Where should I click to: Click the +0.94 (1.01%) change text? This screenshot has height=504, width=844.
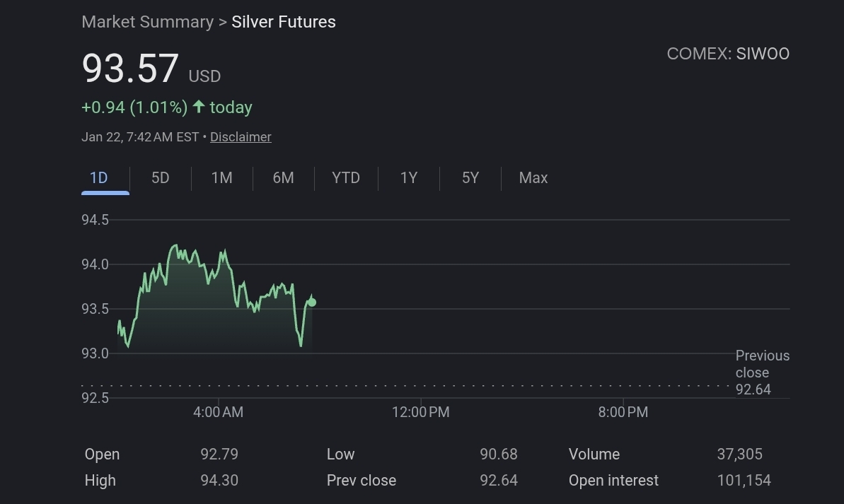pyautogui.click(x=134, y=107)
